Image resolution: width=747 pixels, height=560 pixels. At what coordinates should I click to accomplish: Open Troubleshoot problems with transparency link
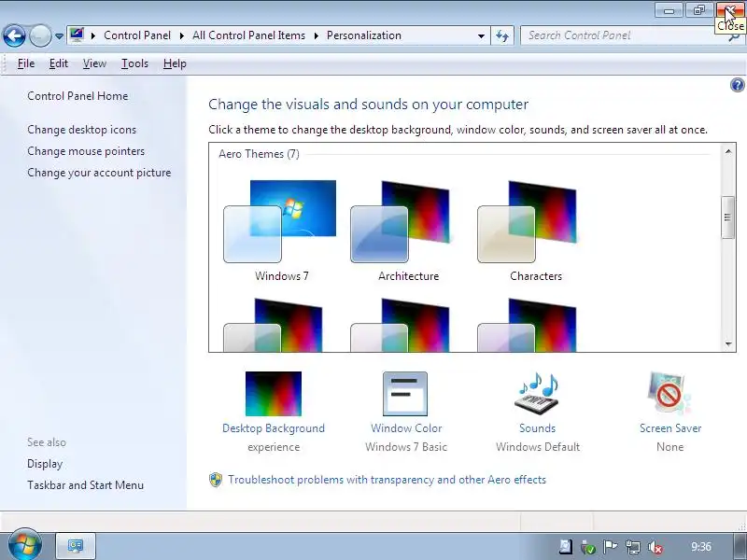pos(387,480)
